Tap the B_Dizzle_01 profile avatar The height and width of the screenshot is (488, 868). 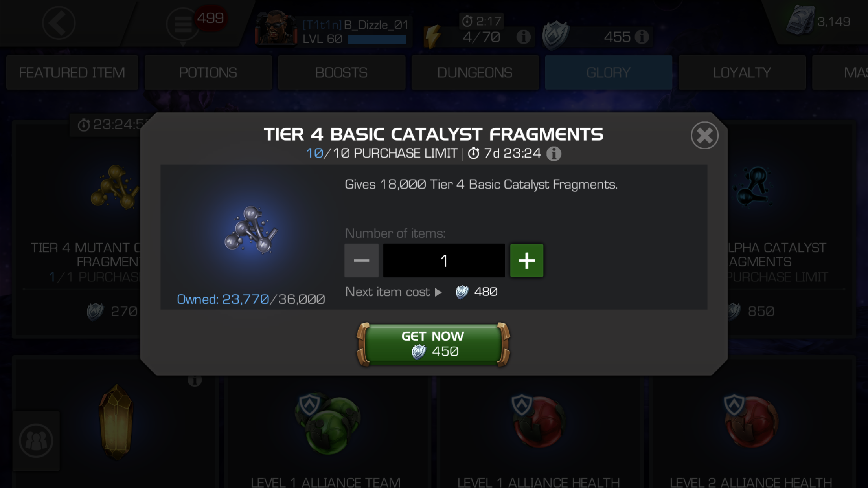pos(276,28)
